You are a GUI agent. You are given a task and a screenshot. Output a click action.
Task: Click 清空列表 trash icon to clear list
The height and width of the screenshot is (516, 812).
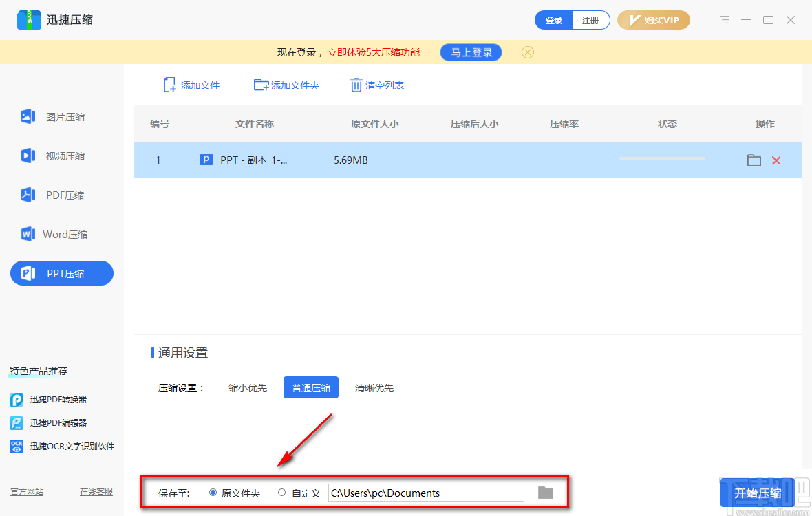tap(377, 85)
